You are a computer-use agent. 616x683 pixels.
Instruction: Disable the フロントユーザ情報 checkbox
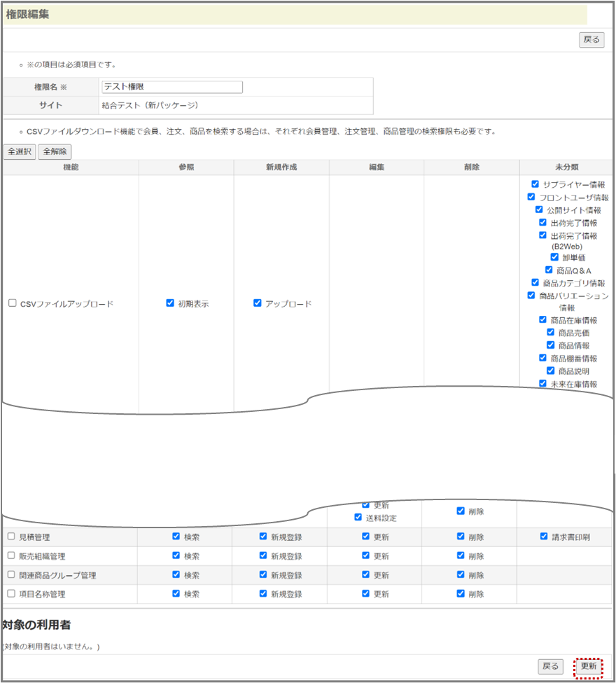click(x=531, y=198)
